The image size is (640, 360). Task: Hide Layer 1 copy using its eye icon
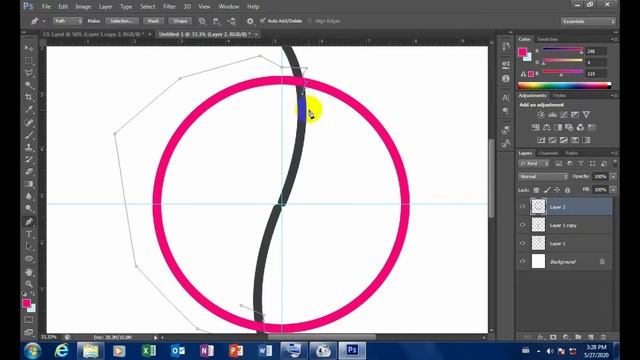pos(522,225)
